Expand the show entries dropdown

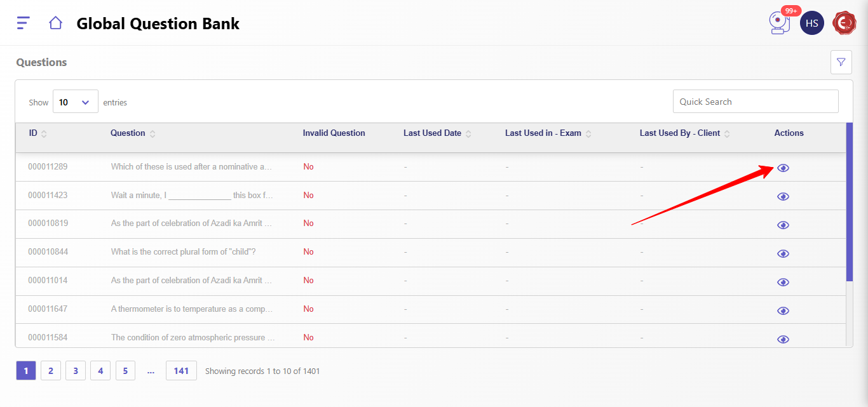(x=75, y=102)
